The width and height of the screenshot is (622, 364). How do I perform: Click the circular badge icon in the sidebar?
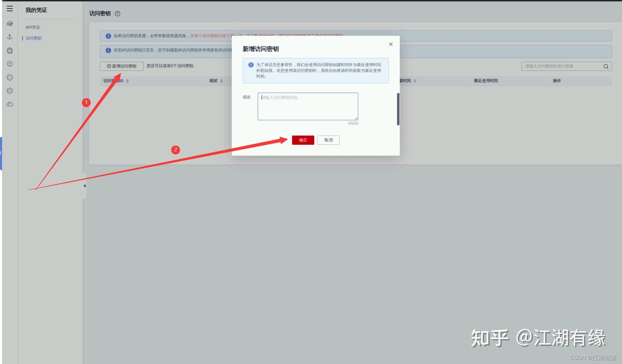[10, 63]
